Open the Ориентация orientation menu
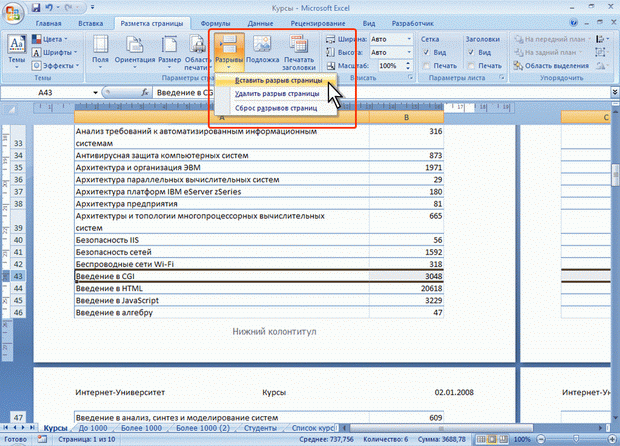The image size is (620, 446). (135, 52)
